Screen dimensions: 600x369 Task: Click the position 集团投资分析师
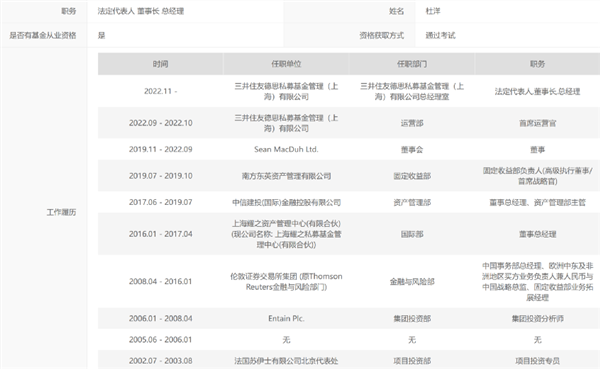click(537, 318)
